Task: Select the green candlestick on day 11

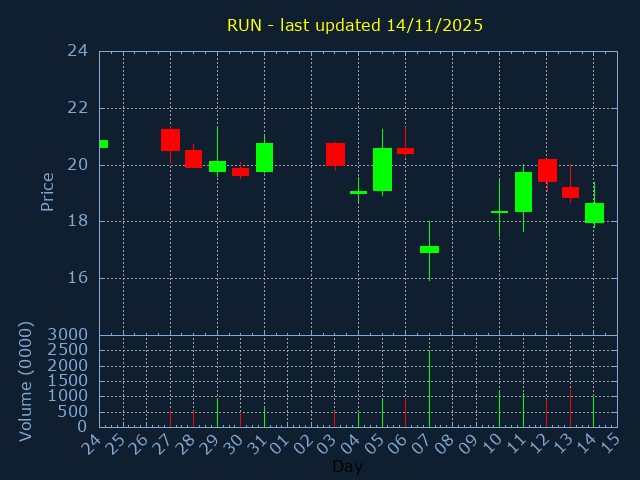Action: 523,191
